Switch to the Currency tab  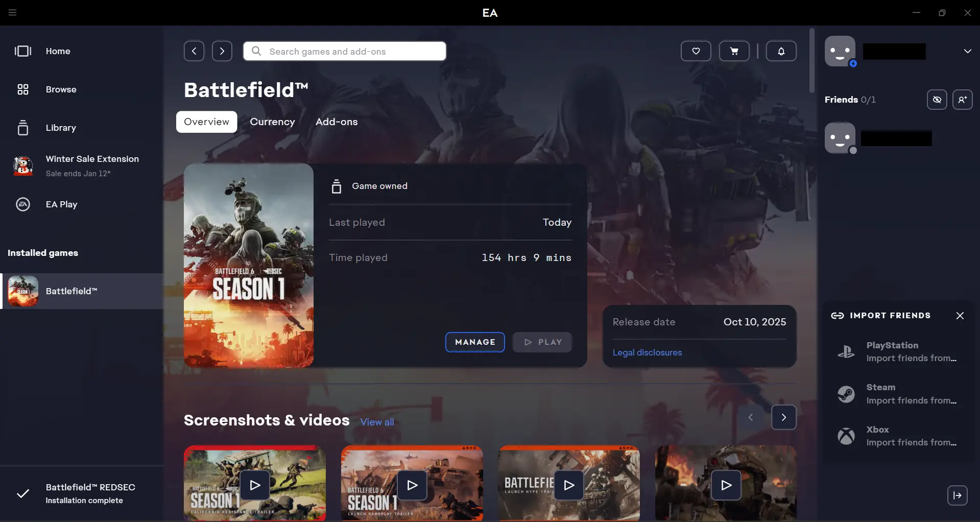(272, 122)
